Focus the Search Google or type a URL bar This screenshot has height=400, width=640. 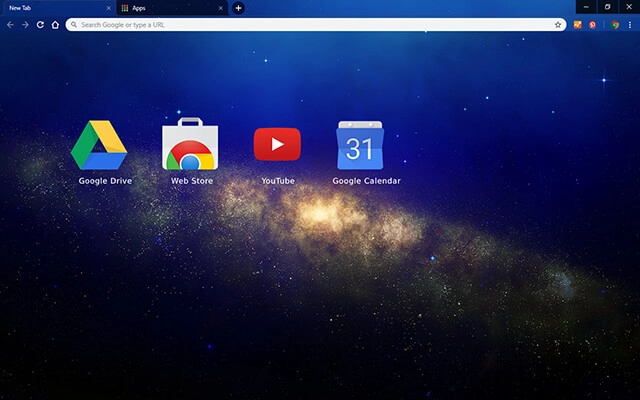pyautogui.click(x=316, y=25)
